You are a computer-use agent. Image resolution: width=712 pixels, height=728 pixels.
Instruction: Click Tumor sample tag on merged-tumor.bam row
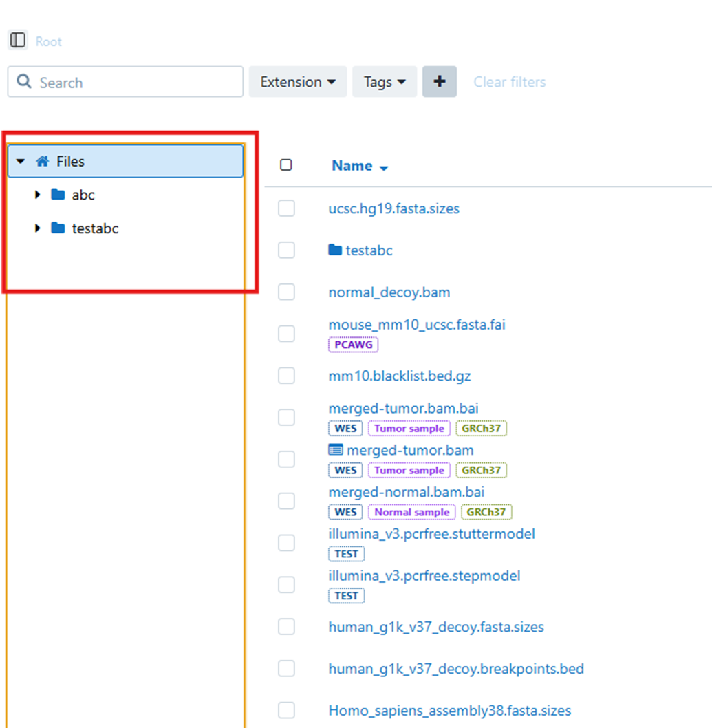pos(409,470)
